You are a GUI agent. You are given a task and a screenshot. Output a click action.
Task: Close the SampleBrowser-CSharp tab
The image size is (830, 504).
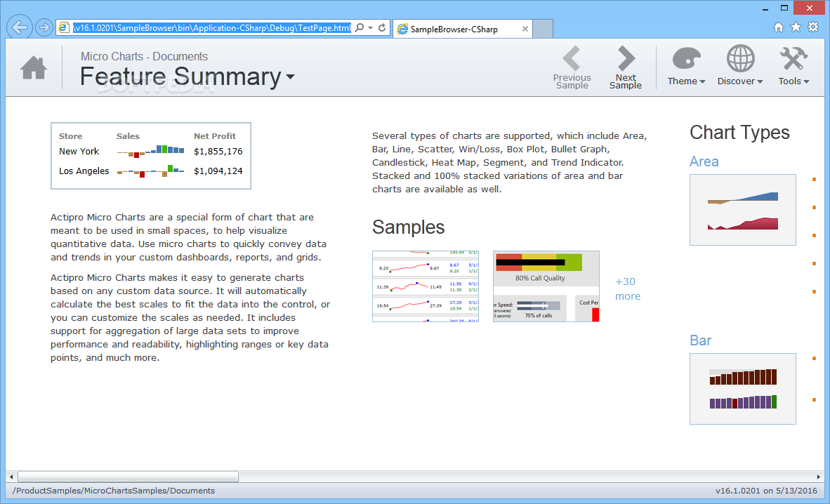pyautogui.click(x=525, y=29)
